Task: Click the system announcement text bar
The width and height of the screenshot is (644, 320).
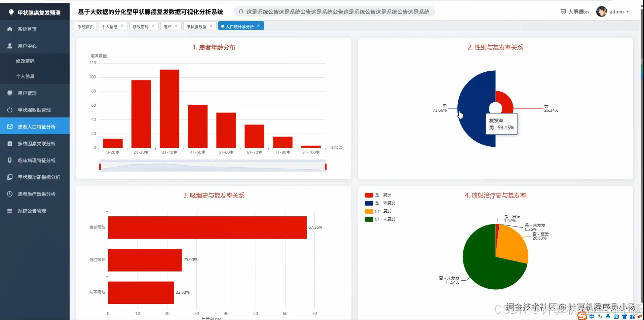Action: tap(334, 12)
